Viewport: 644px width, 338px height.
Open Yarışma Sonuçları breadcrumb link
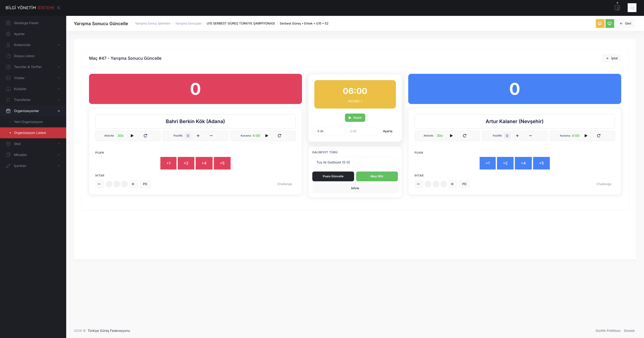(x=188, y=24)
